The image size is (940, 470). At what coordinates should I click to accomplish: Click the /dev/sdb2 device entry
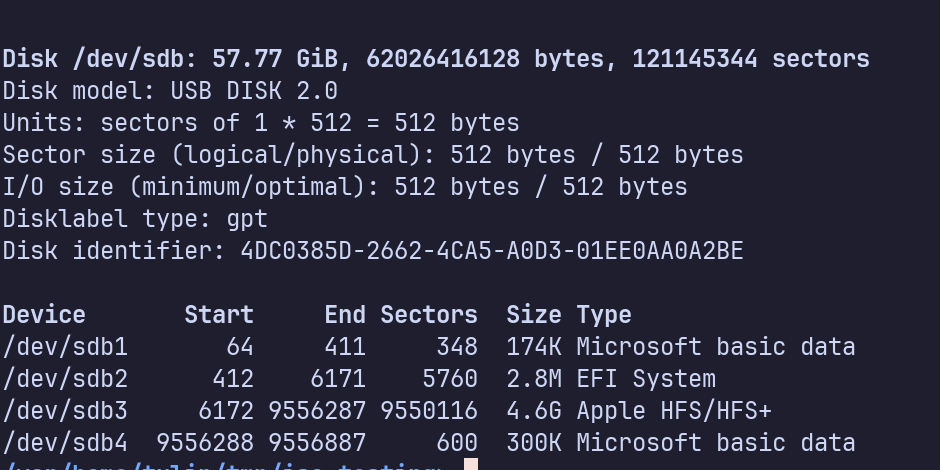pyautogui.click(x=65, y=379)
